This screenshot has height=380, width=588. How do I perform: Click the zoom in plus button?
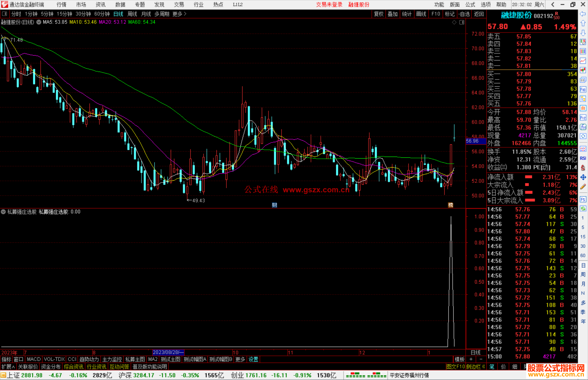click(471, 359)
